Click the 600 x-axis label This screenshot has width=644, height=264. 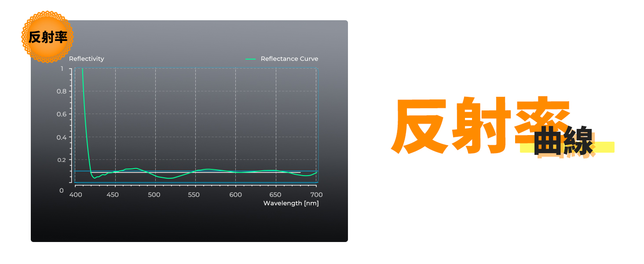click(235, 194)
